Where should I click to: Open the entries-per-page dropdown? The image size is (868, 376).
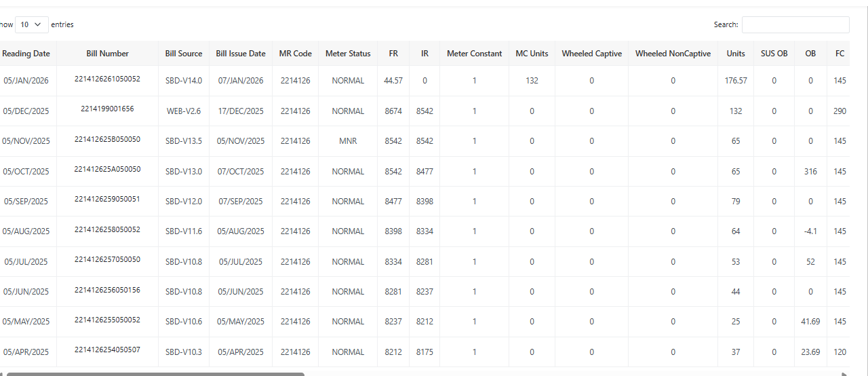pos(32,24)
